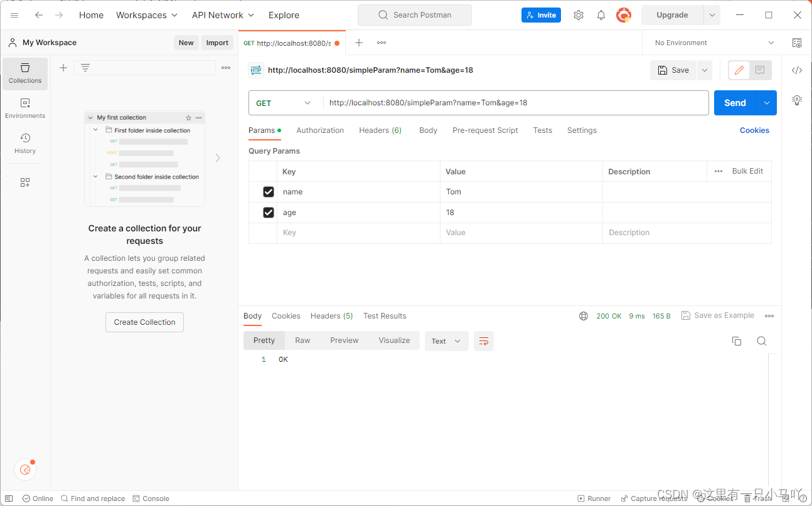Open the params table column options dots
Screen dimensions: 812x506
pos(719,171)
